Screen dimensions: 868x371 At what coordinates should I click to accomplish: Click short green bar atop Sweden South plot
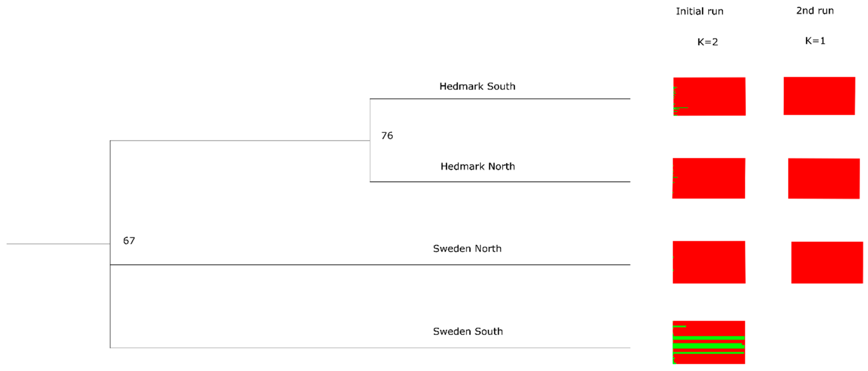click(x=679, y=327)
